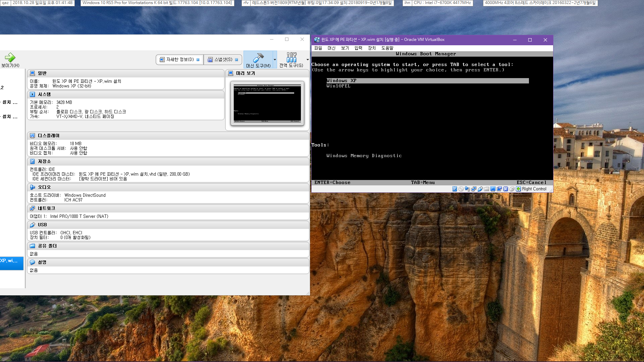Click video capture icon in VM status bar

(x=499, y=189)
